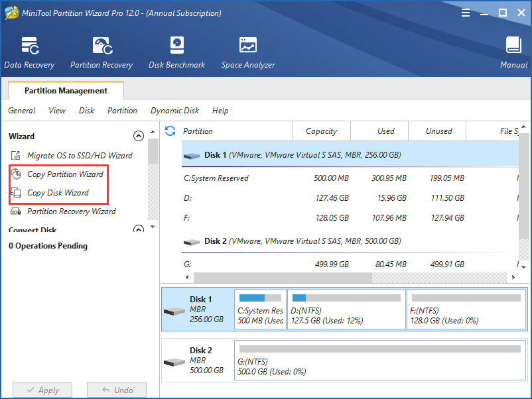This screenshot has width=532, height=399.
Task: Select the Disk 2 header row in list
Action: tap(350, 241)
